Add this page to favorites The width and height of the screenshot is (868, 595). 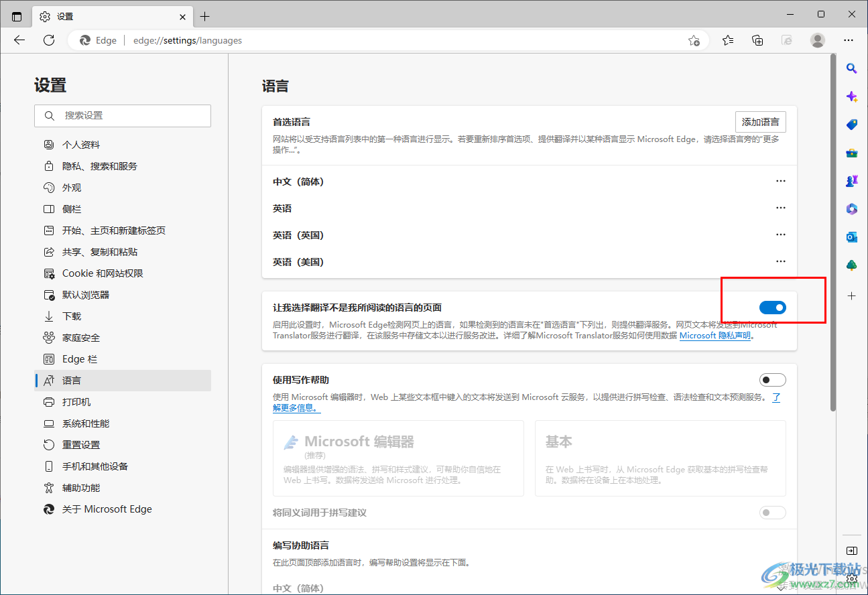(x=694, y=41)
